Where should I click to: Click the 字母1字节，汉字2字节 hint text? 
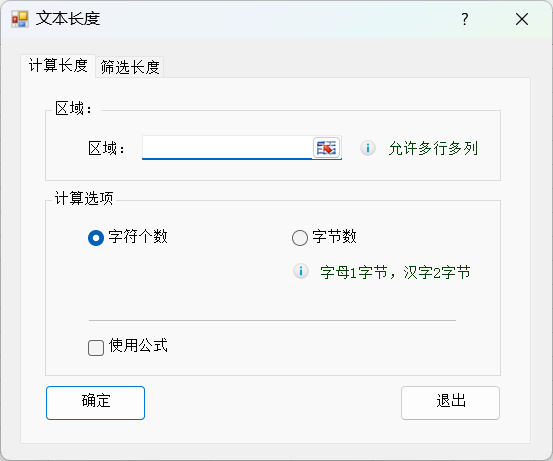coord(395,272)
